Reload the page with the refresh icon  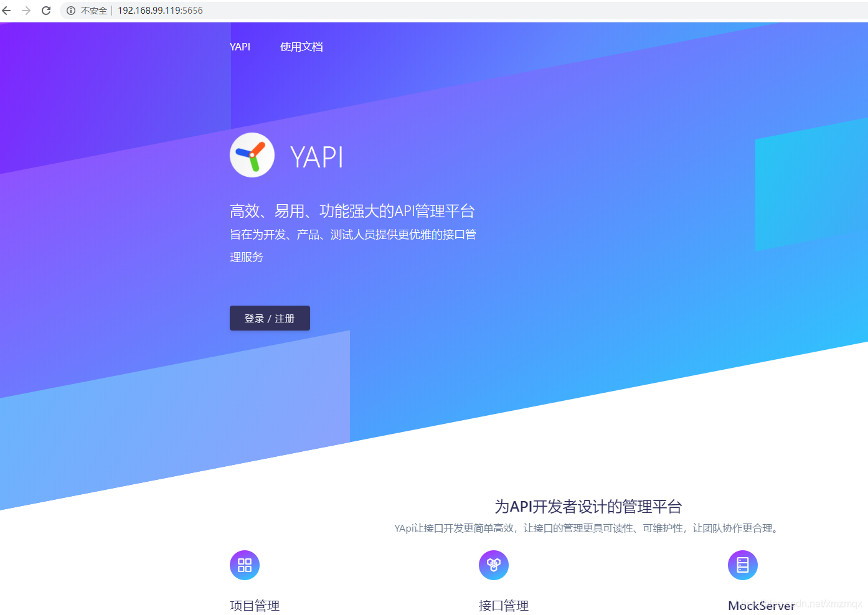click(x=45, y=10)
